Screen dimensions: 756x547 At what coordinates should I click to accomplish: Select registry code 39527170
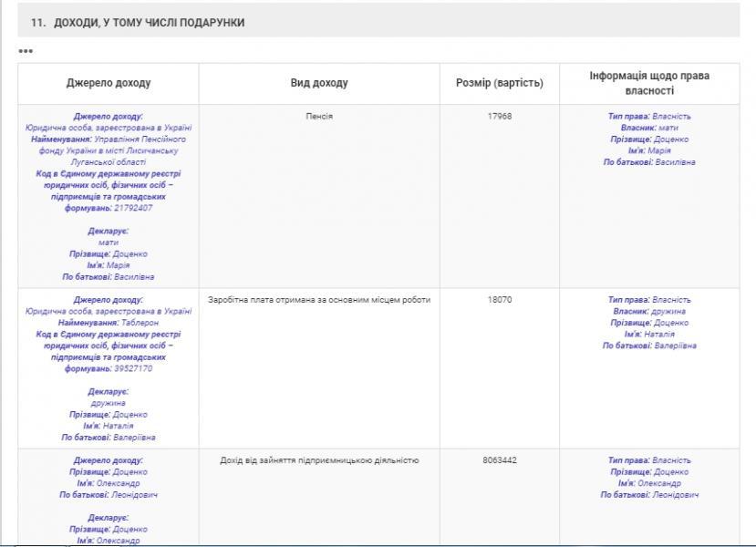pyautogui.click(x=133, y=368)
